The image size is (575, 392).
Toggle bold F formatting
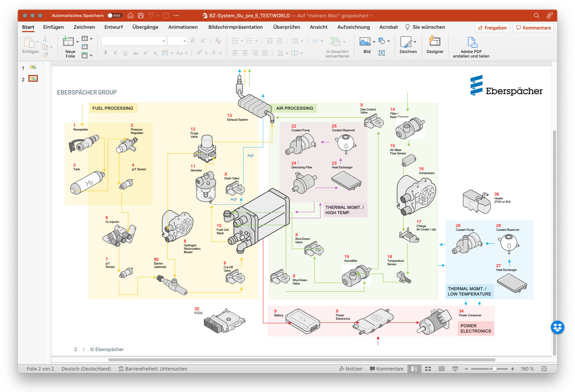pos(106,53)
